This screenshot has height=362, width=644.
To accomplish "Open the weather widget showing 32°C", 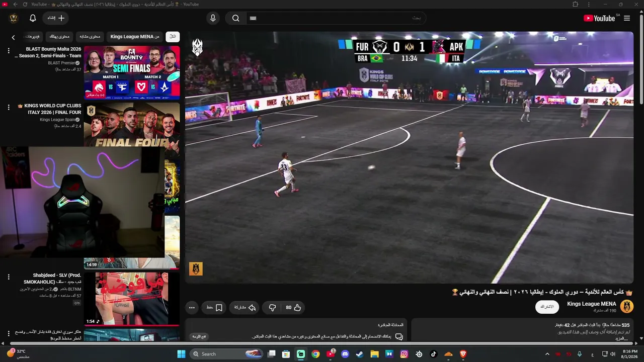I will (18, 353).
